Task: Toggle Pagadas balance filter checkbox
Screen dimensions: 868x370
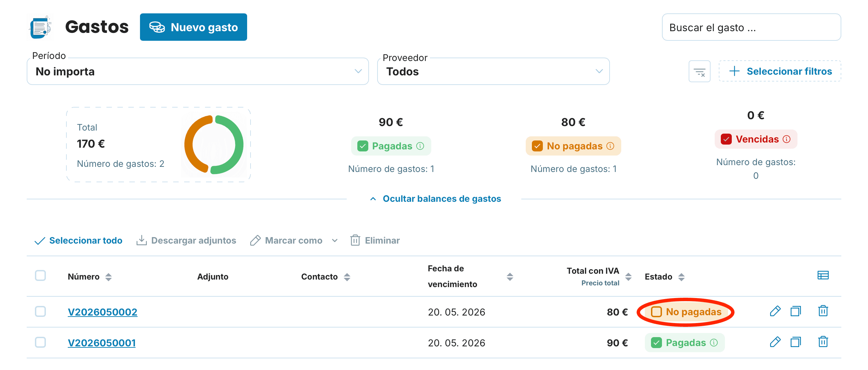Action: 363,146
